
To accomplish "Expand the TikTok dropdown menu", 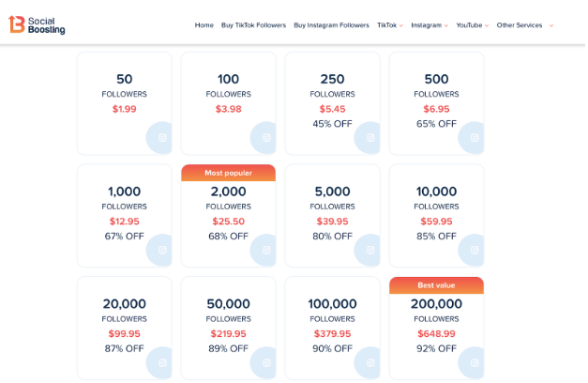I will pos(390,25).
